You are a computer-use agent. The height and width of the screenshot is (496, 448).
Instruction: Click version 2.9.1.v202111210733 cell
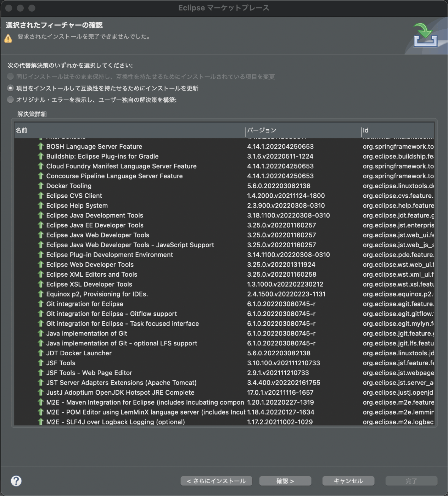click(278, 373)
